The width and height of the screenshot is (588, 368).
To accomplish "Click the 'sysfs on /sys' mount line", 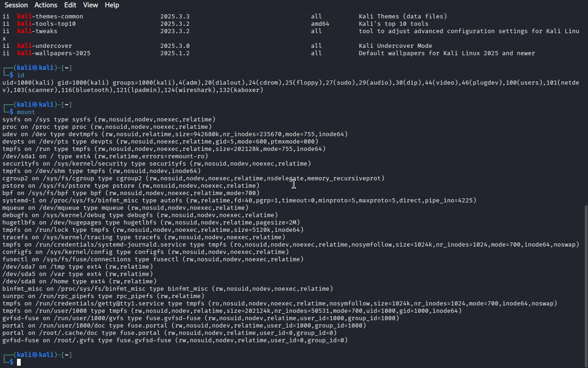I will tap(108, 120).
